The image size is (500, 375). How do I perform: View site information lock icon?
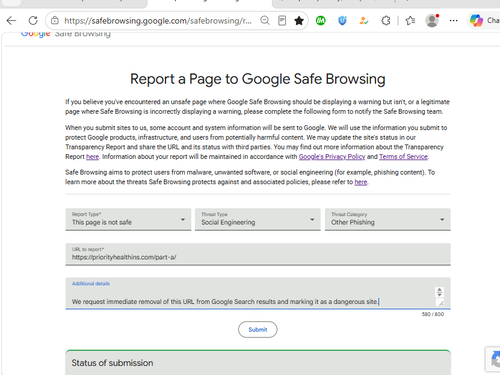click(x=55, y=21)
